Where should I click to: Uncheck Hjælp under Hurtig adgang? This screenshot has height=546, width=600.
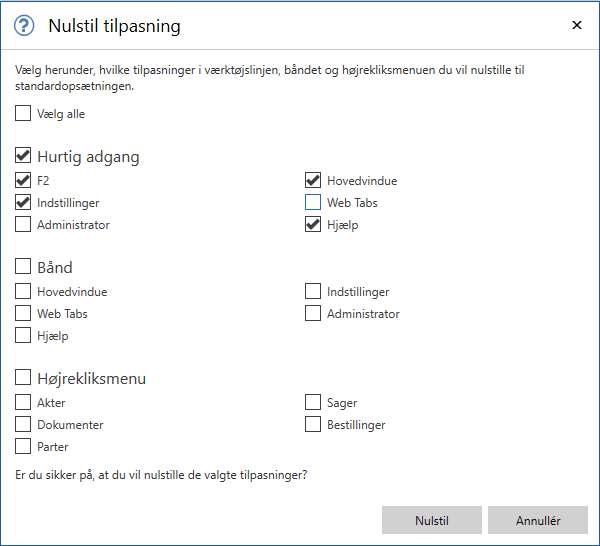tap(313, 225)
